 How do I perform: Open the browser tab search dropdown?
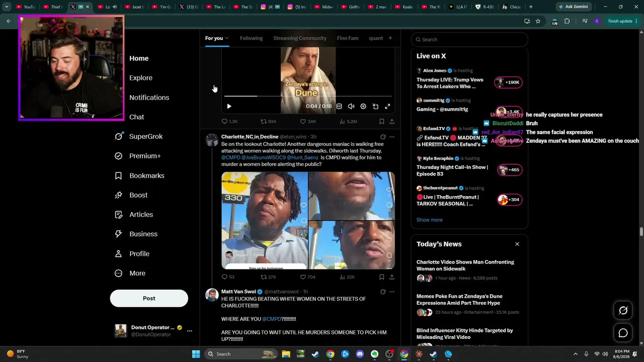coord(7,7)
